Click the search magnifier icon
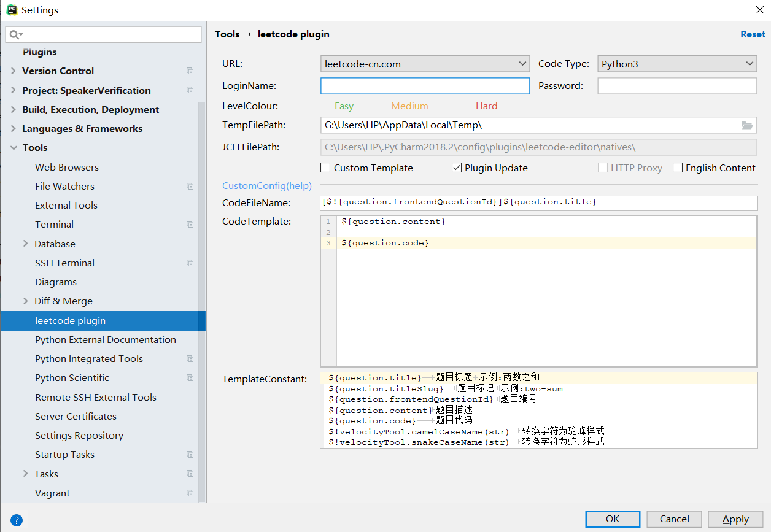The image size is (771, 532). coord(15,34)
